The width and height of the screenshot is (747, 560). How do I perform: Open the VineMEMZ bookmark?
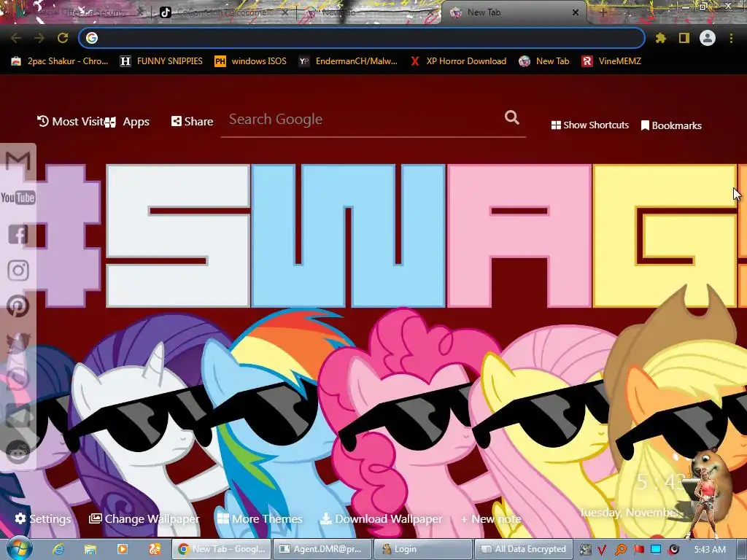611,61
